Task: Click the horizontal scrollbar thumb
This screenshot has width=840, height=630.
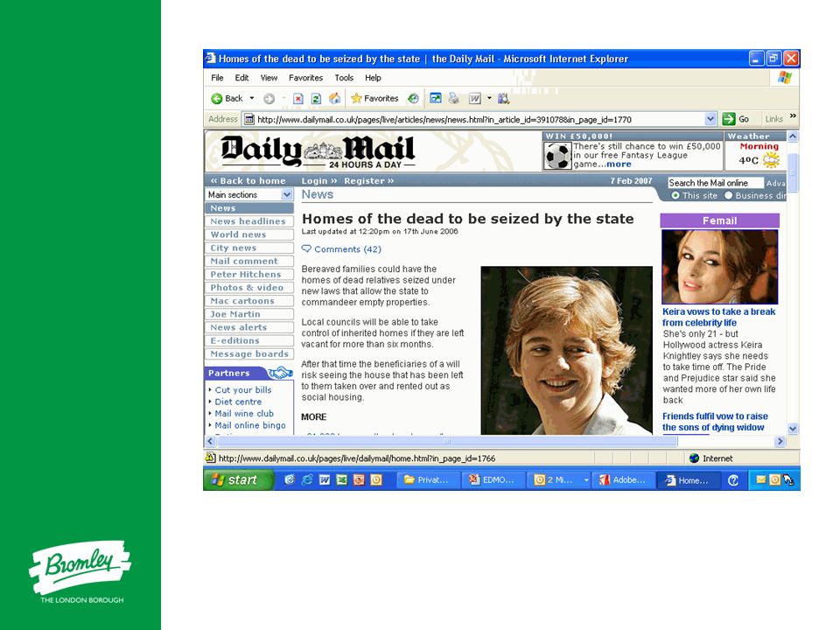Action: pos(447,441)
